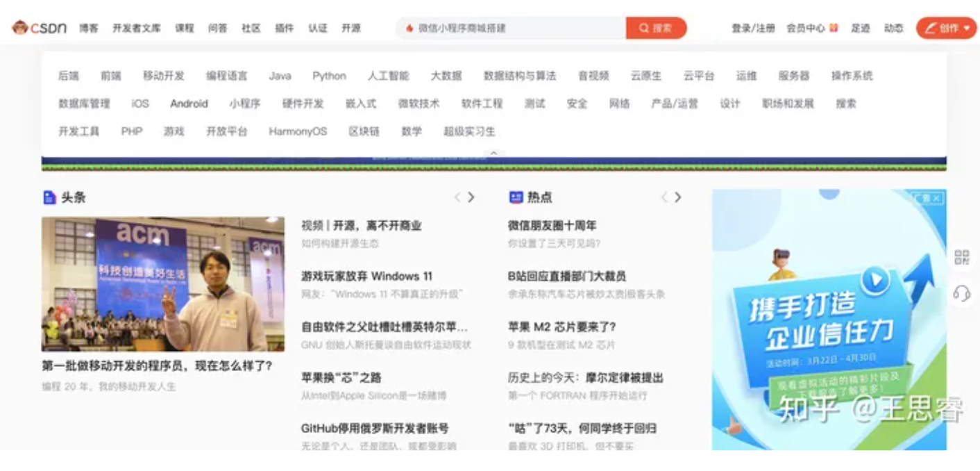Open the 创作 dropdown button
This screenshot has width=980, height=471.
click(945, 28)
